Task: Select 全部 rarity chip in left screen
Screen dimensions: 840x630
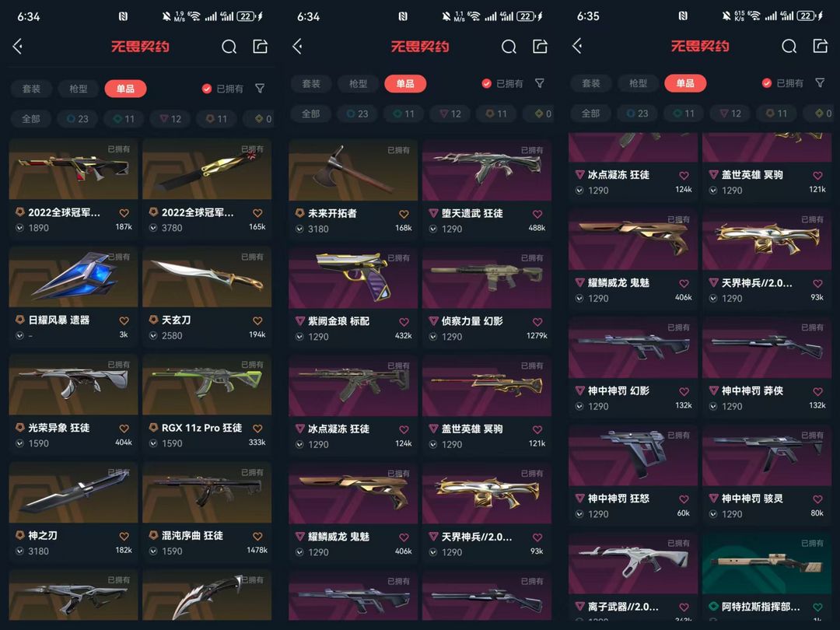Action: coord(30,119)
